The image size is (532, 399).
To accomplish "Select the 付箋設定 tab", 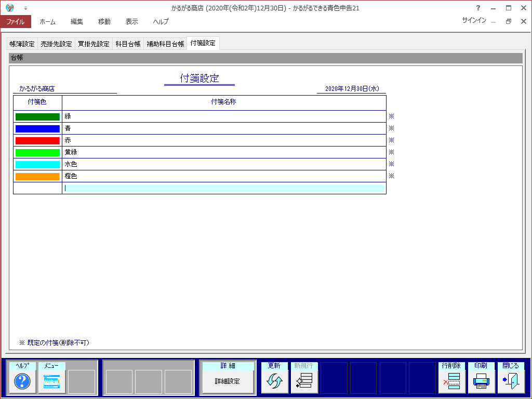I will click(x=203, y=43).
